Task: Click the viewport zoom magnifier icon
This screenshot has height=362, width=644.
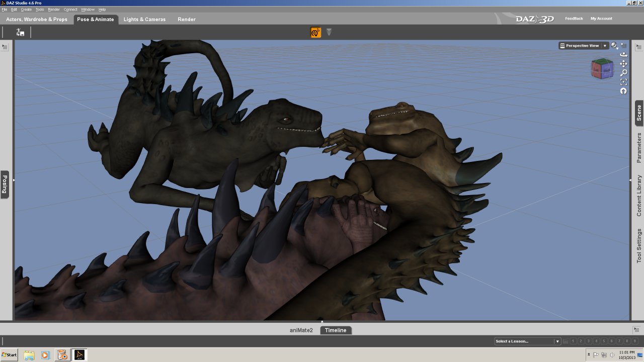Action: (623, 72)
